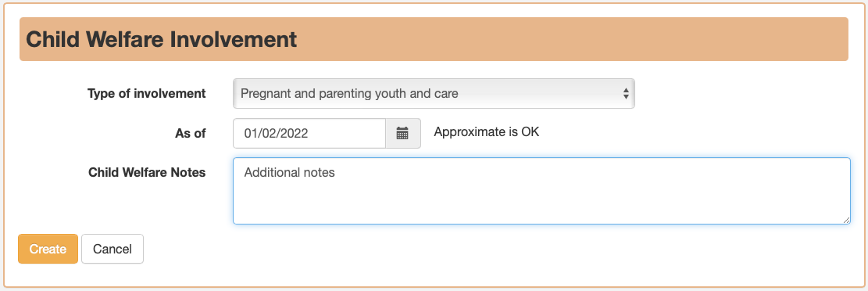Click the Cancel button
The width and height of the screenshot is (868, 291).
(x=113, y=249)
